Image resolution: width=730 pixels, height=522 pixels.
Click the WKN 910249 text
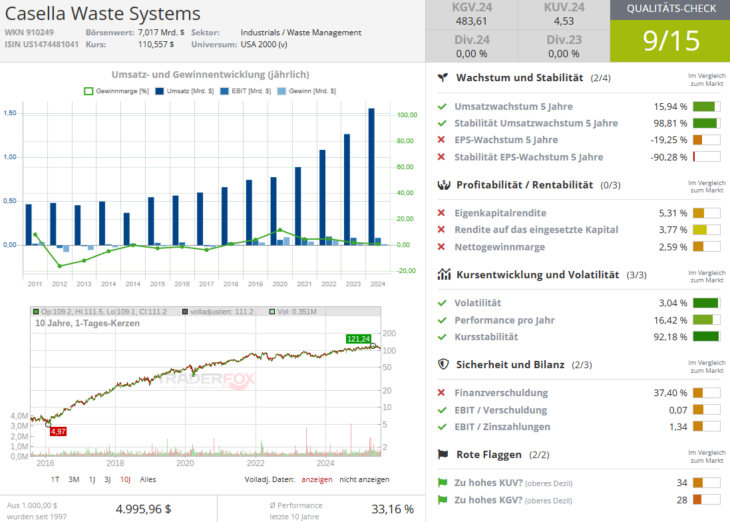[x=29, y=33]
